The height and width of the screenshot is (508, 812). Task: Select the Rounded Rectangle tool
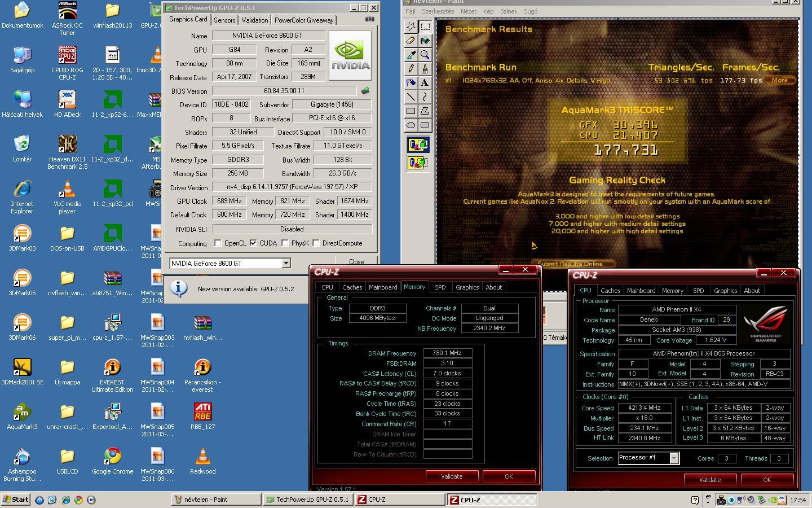[x=425, y=125]
